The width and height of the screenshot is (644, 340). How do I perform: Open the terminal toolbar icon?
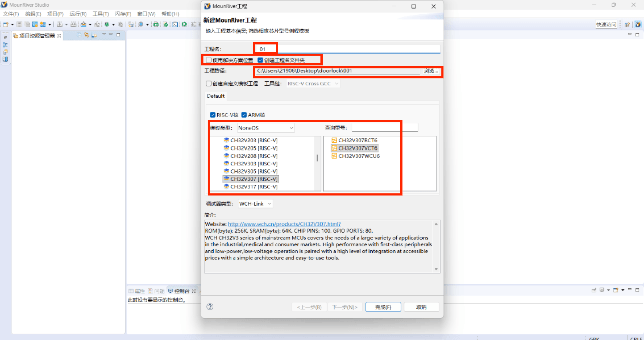click(x=175, y=24)
